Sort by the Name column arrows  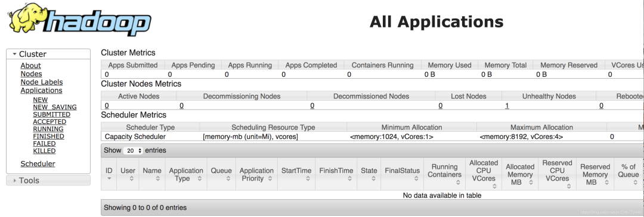(157, 179)
